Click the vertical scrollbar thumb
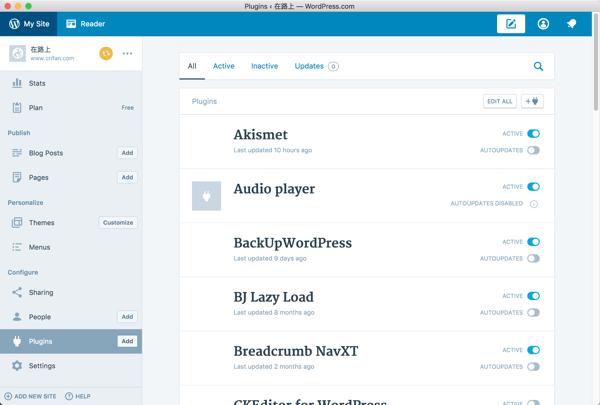Image resolution: width=600 pixels, height=405 pixels. point(596,61)
